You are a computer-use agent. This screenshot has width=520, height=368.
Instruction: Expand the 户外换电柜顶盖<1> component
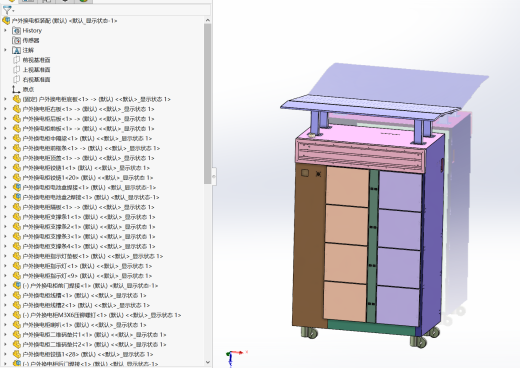[x=5, y=158]
